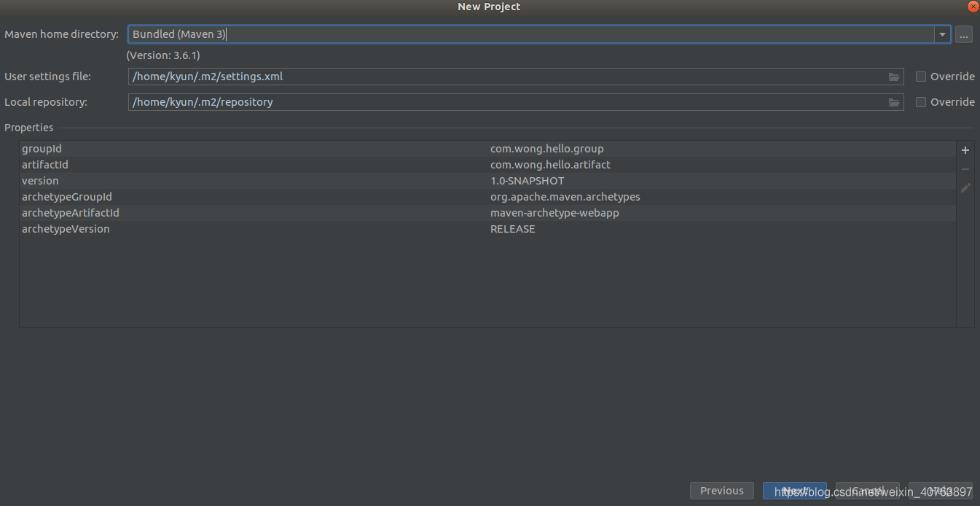This screenshot has height=506, width=980.
Task: Select the artifactId property row
Action: click(487, 165)
